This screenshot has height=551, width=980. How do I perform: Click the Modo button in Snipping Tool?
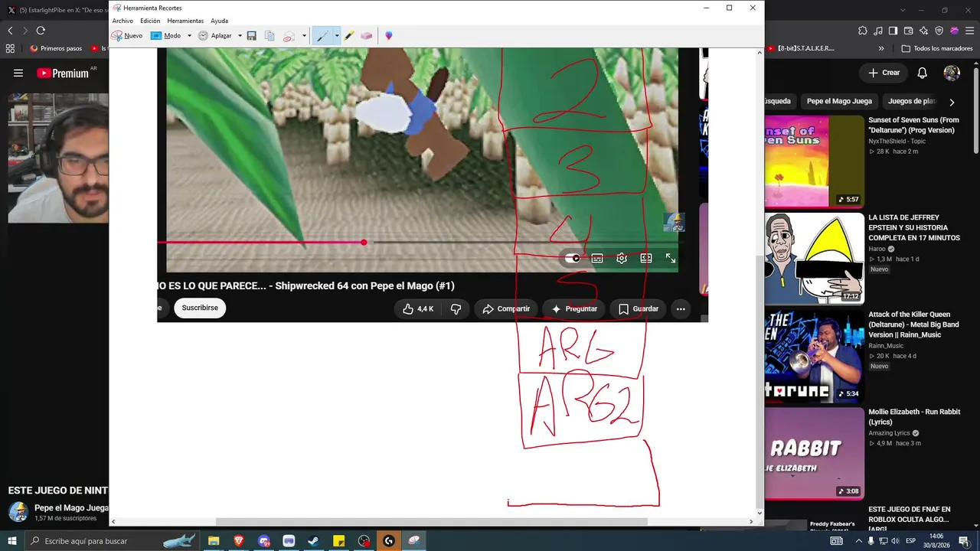166,36
